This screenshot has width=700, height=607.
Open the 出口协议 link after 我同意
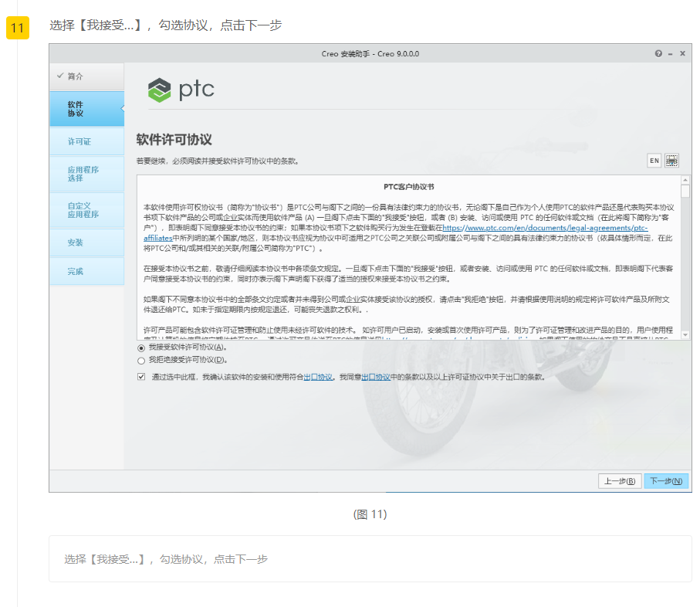pyautogui.click(x=375, y=378)
